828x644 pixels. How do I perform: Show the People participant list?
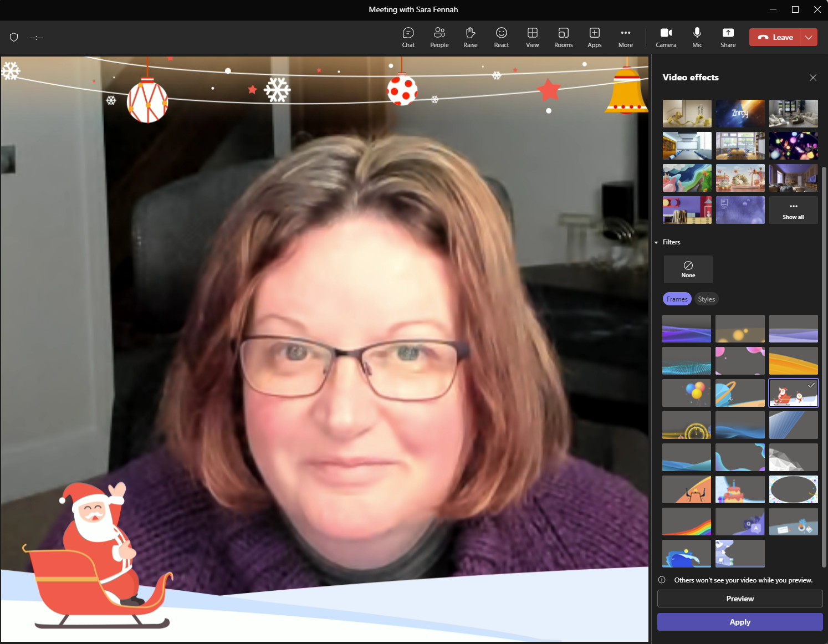439,37
